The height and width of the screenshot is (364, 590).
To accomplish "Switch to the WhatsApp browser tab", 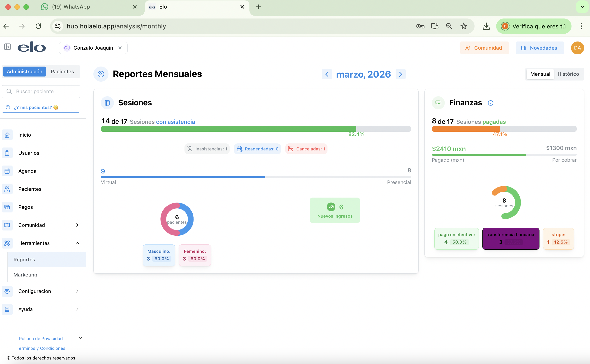I will point(71,7).
